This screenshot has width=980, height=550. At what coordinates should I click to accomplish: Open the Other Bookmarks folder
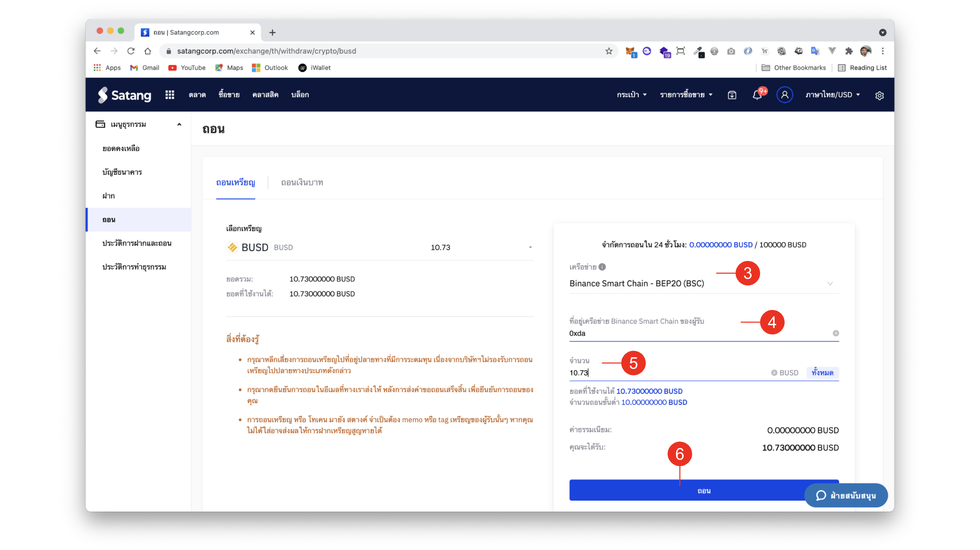794,68
